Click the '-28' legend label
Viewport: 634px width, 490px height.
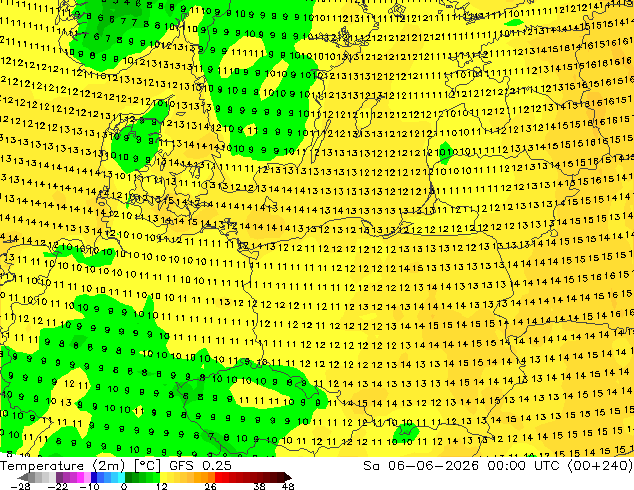pyautogui.click(x=20, y=486)
